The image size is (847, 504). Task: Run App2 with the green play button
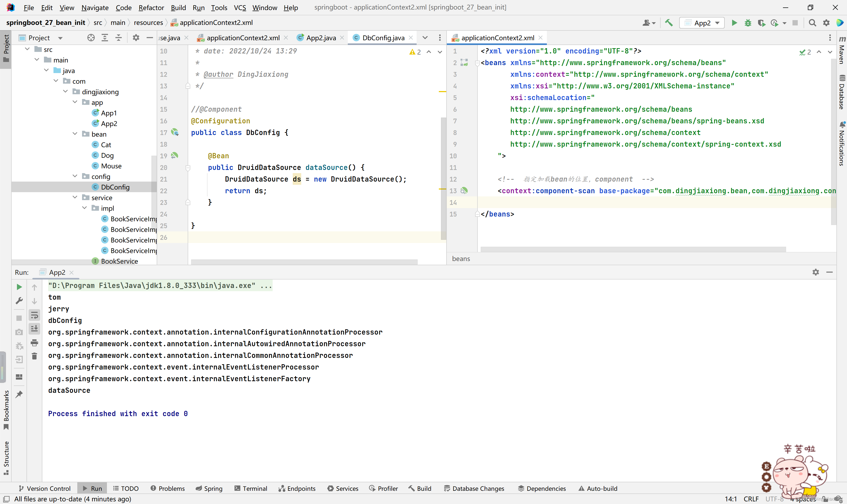734,23
